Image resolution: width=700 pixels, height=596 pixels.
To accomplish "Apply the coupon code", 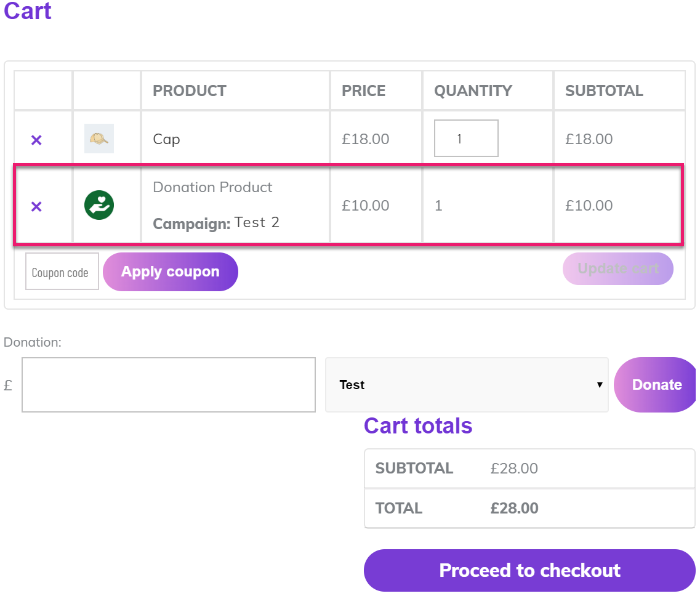I will click(171, 272).
